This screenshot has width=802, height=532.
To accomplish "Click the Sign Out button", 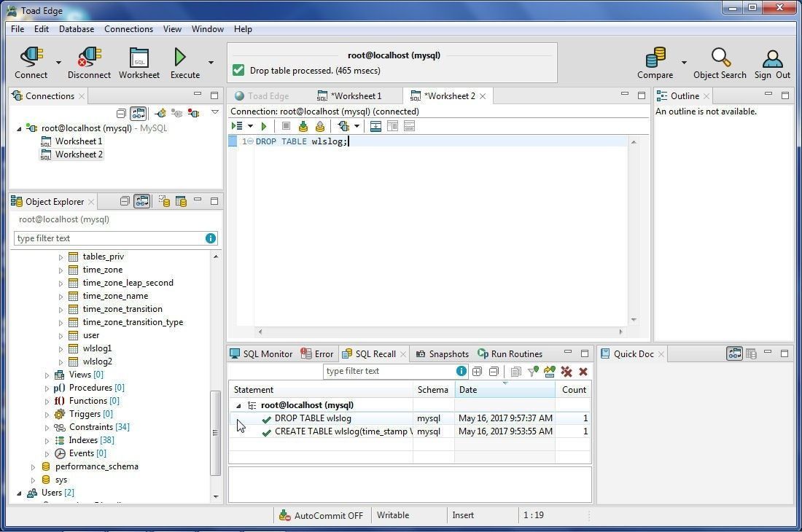I will [772, 63].
